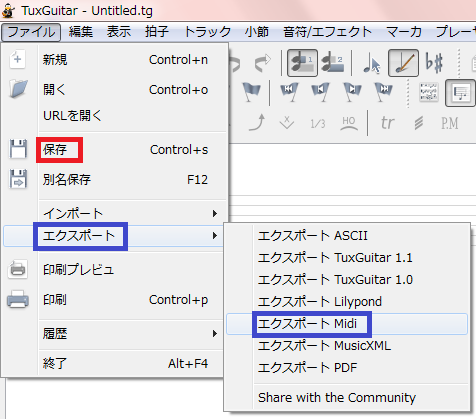The width and height of the screenshot is (476, 419).
Task: Select エクスポート Midi
Action: point(347,324)
